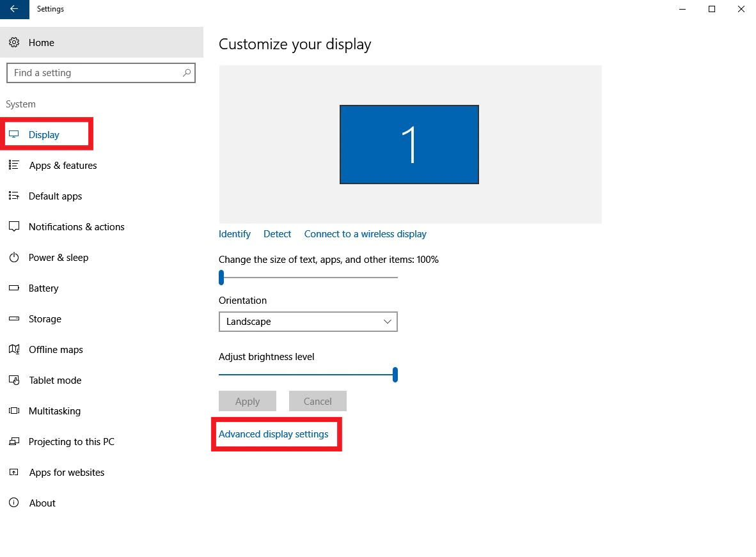
Task: Open the Orientation dropdown
Action: click(308, 322)
